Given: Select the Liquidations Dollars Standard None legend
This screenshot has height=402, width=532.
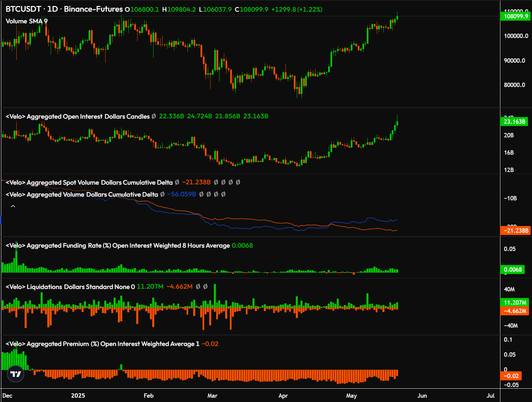Looking at the screenshot, I should pyautogui.click(x=70, y=287).
